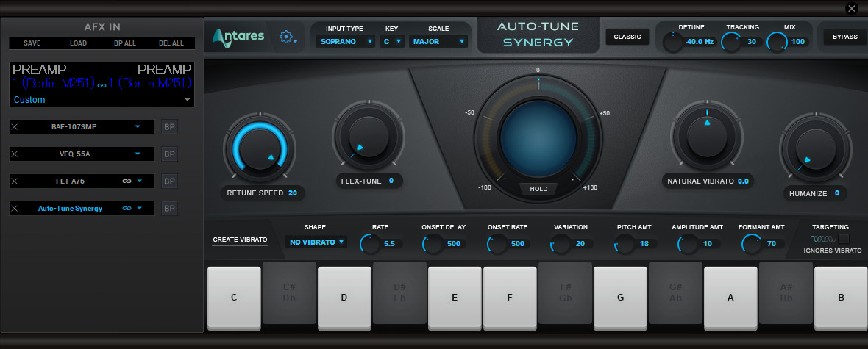The width and height of the screenshot is (868, 349).
Task: Bypass the BAE-1073MP plugin
Action: click(169, 126)
